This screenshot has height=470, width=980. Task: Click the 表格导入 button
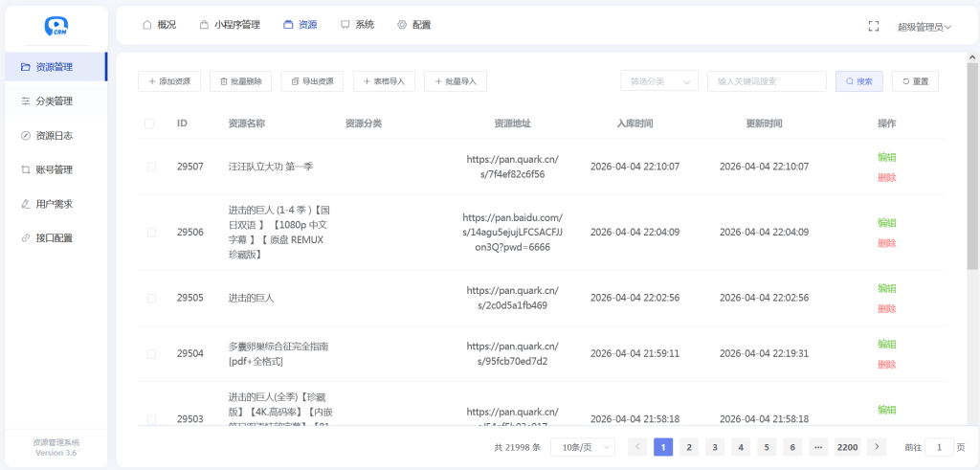click(384, 81)
